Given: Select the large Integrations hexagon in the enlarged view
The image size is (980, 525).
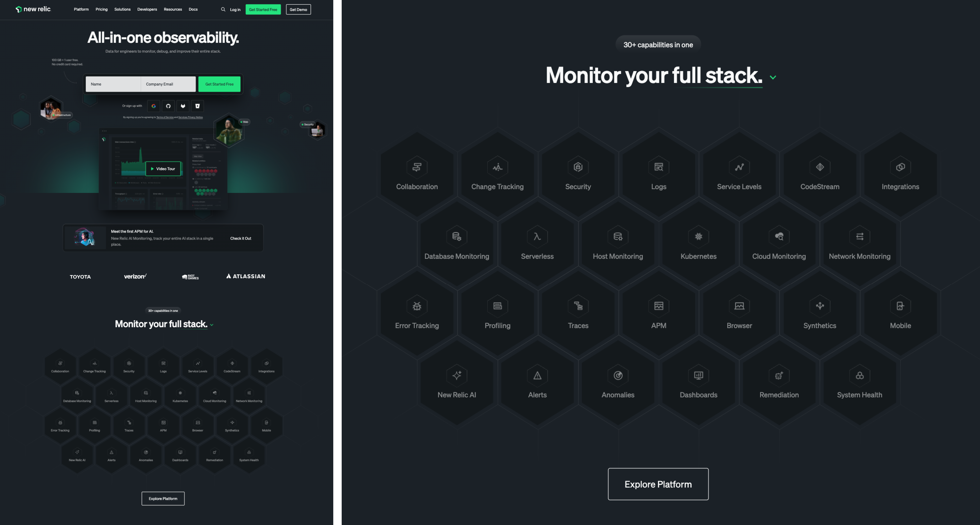Looking at the screenshot, I should tap(900, 174).
